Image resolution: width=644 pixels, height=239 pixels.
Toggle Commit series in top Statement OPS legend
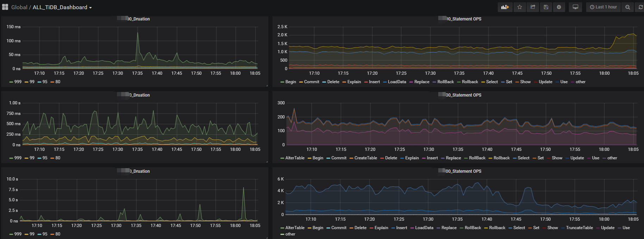(311, 82)
